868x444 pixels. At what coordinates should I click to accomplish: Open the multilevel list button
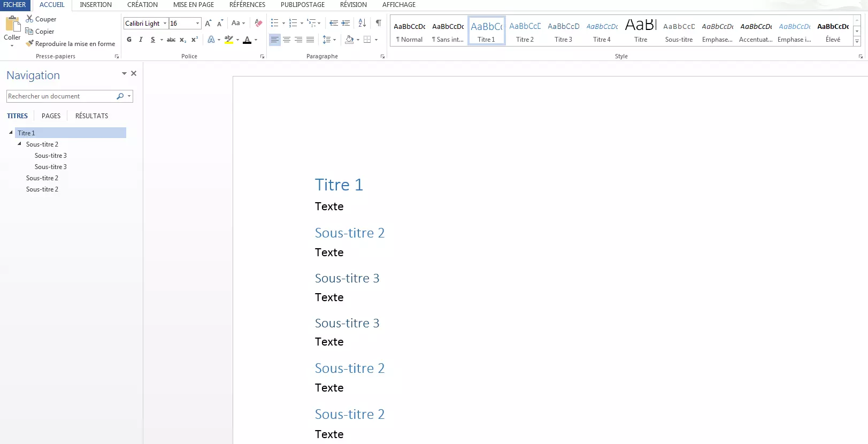[x=311, y=23]
